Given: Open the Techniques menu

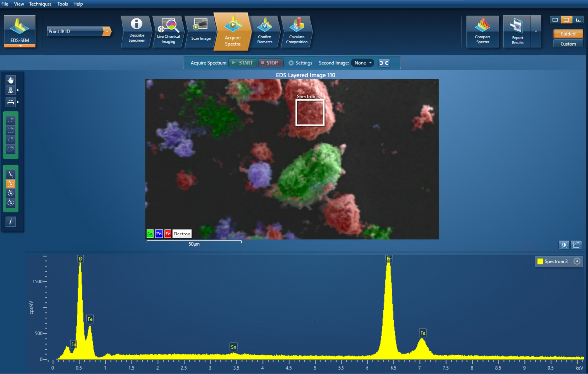Looking at the screenshot, I should point(40,4).
